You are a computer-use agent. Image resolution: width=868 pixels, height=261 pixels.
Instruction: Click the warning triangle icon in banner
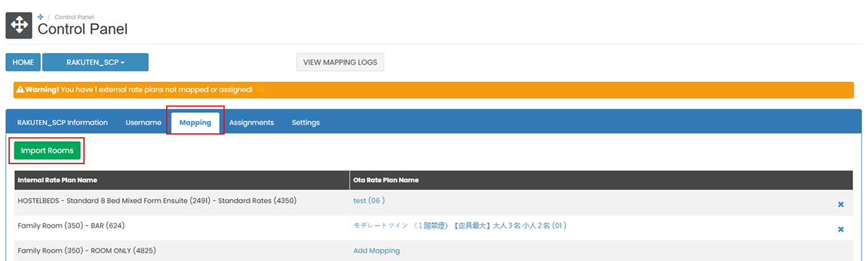20,90
